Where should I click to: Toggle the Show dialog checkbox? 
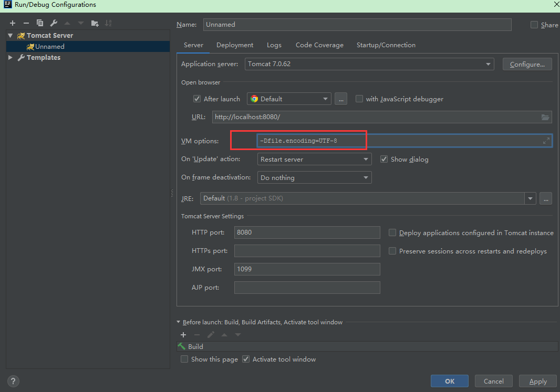(x=384, y=159)
